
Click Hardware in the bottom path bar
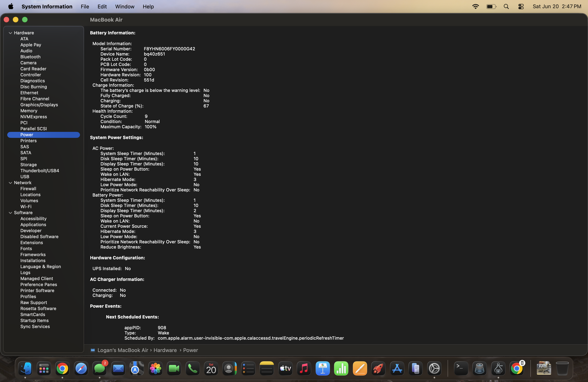coord(165,350)
